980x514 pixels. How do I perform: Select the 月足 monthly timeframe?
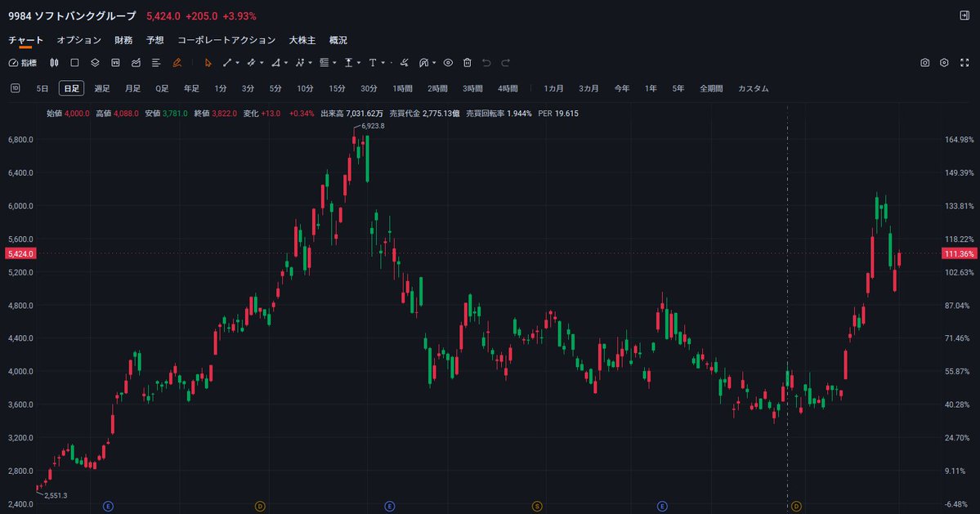132,89
